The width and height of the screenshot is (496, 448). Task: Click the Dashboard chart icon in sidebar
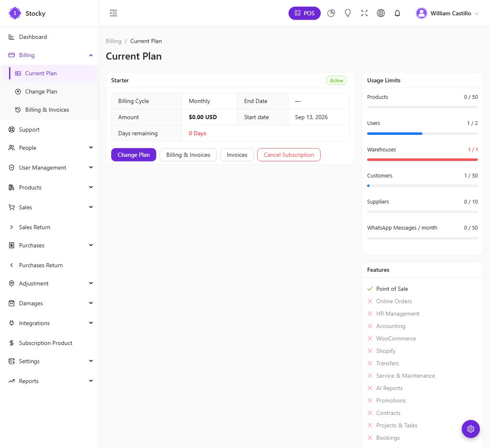pos(12,37)
